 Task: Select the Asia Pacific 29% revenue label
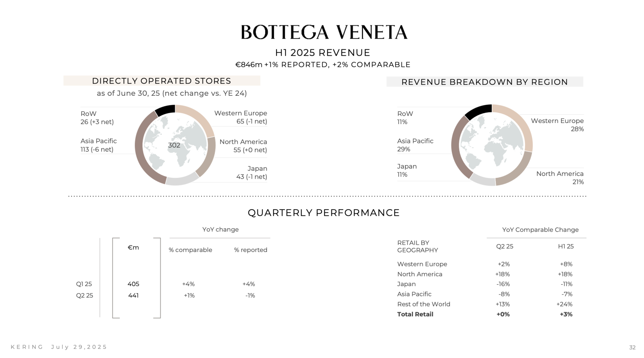click(x=415, y=145)
